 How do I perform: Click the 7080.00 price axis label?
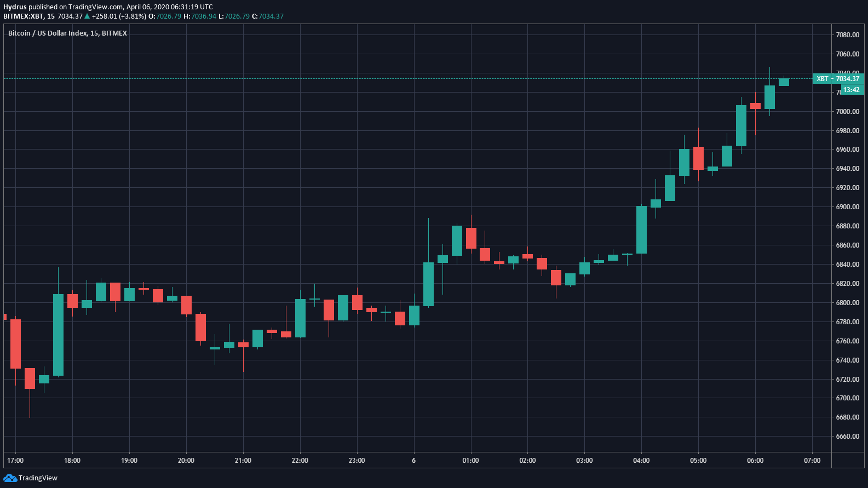tap(847, 35)
